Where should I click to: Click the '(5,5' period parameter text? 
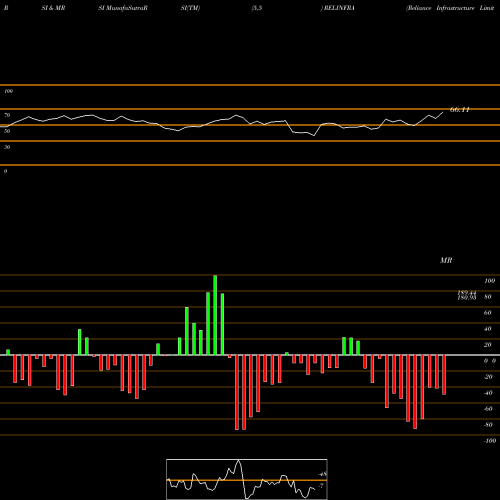(257, 8)
